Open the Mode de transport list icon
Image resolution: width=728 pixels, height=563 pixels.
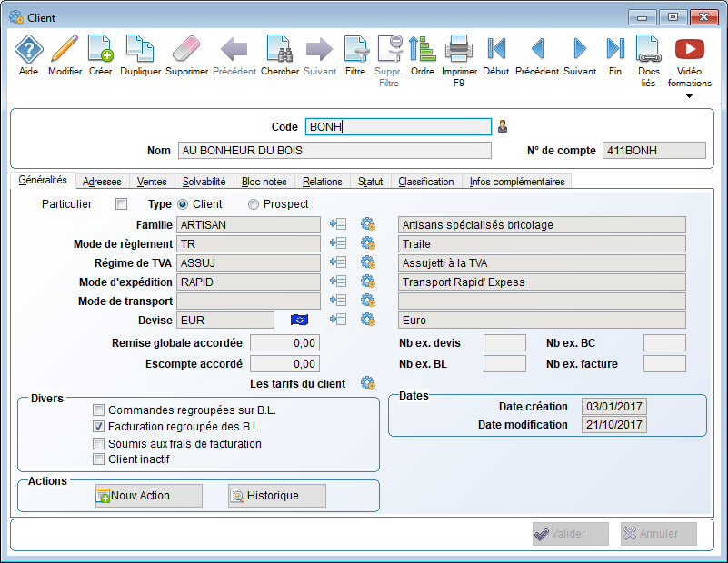pos(338,301)
